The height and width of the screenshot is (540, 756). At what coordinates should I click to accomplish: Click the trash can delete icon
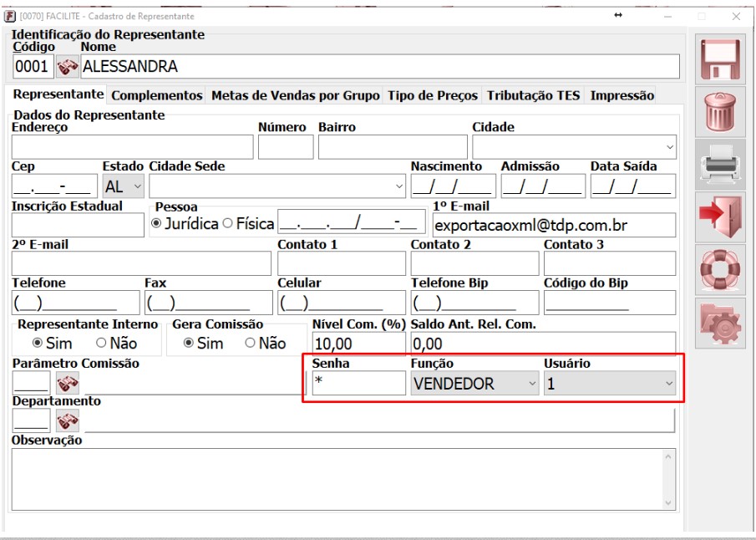[720, 111]
